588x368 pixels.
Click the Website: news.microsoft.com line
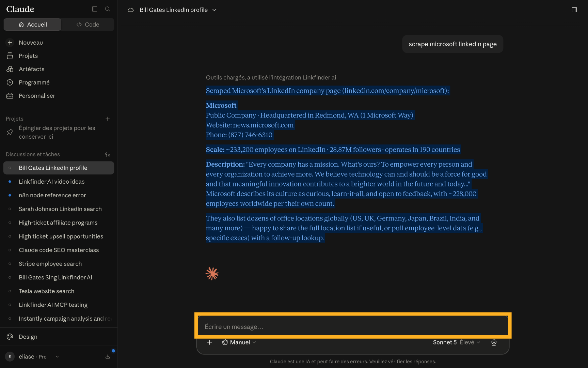pos(250,125)
